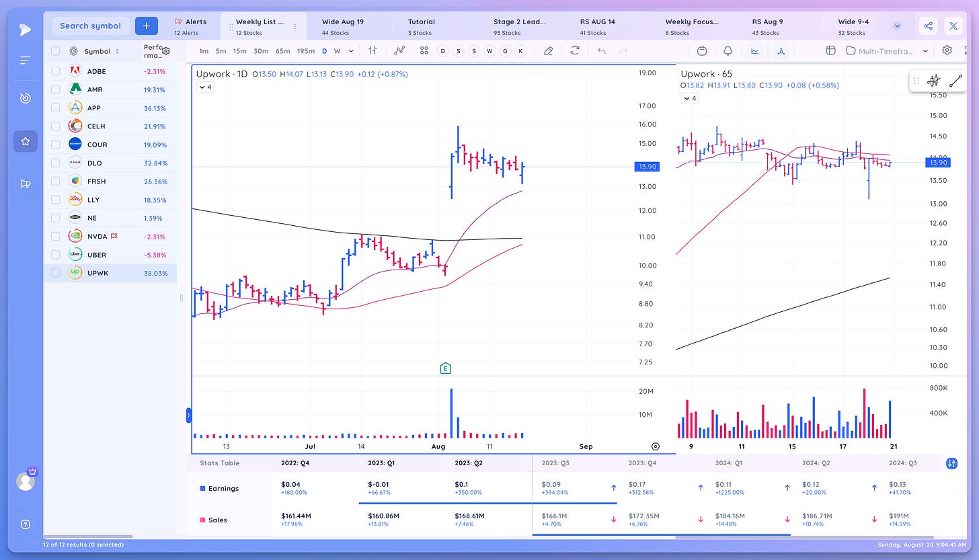
Task: Check the UPWK row checkbox
Action: click(x=55, y=273)
